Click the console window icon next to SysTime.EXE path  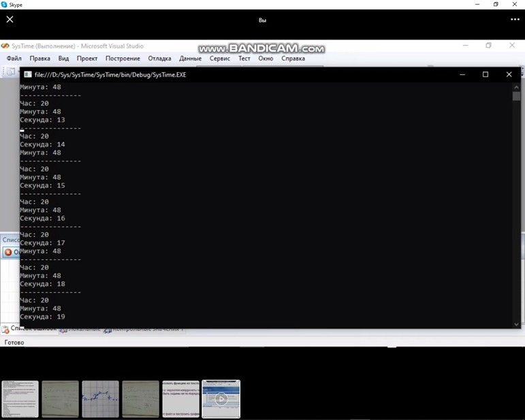click(x=28, y=74)
